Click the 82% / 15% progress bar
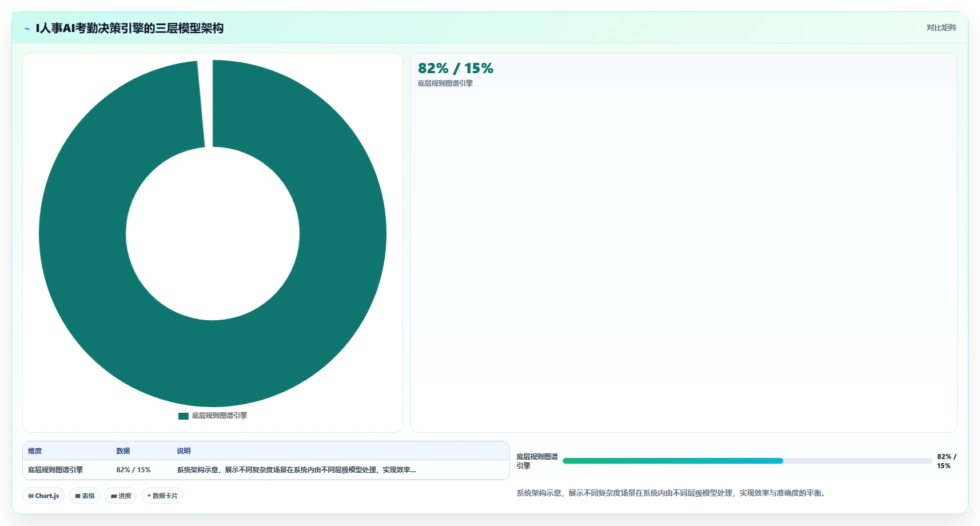This screenshot has height=526, width=980. tap(747, 461)
